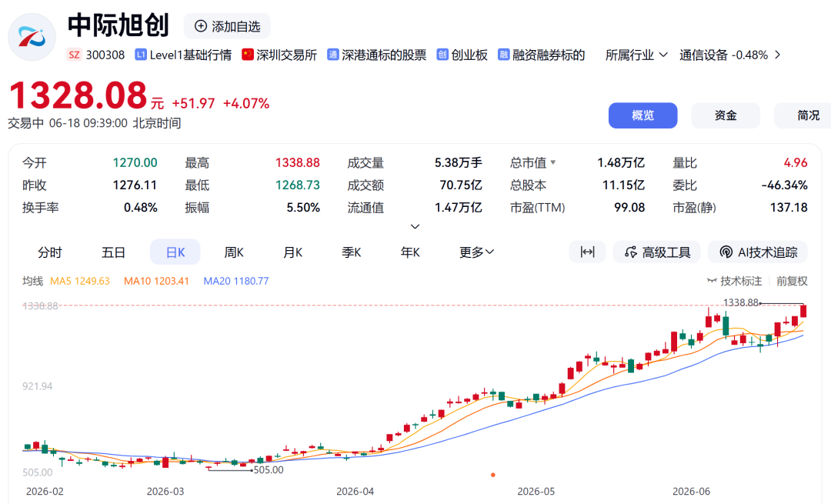Click the 1338.88 high marker label
This screenshot has height=504, width=831.
(x=741, y=302)
